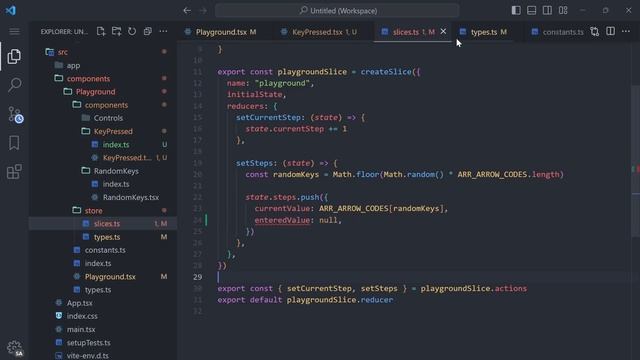Toggle the secondary side bar layout
This screenshot has height=360, width=640.
[x=547, y=11]
